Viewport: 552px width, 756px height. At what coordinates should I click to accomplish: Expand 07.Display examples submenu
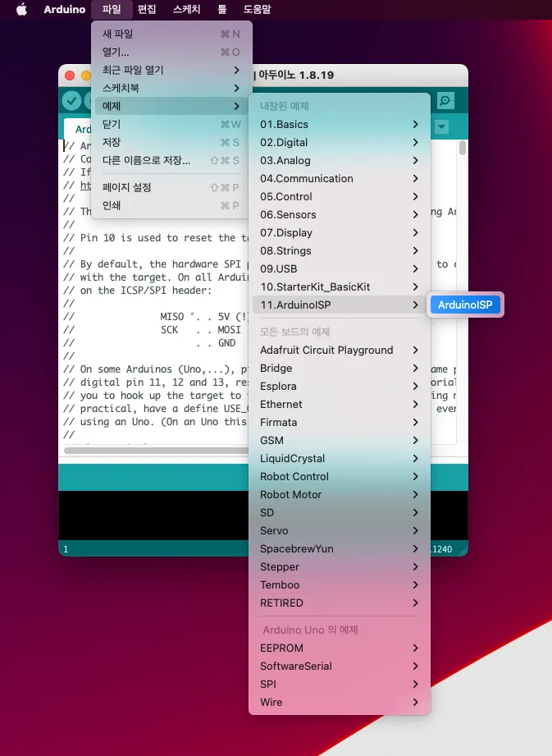pyautogui.click(x=339, y=233)
